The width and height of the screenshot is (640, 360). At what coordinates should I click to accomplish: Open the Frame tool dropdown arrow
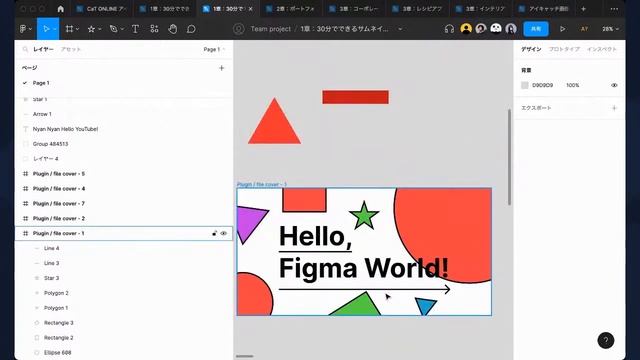click(x=78, y=29)
